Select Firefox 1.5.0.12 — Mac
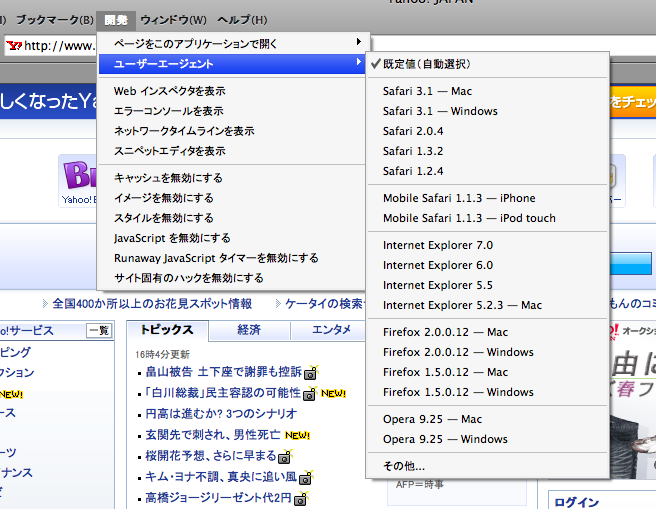The width and height of the screenshot is (656, 509). 487,372
